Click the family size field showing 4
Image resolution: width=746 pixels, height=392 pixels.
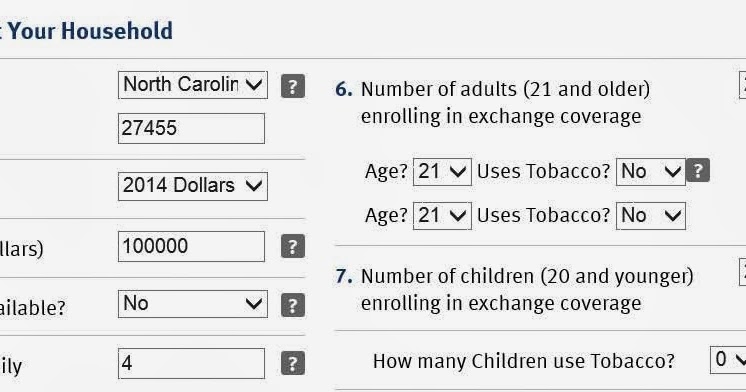pos(191,363)
